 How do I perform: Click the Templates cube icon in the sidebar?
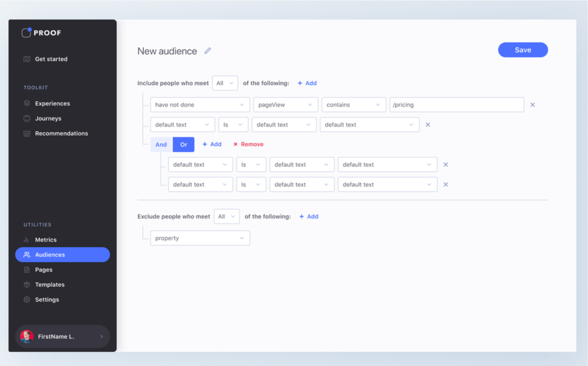27,285
